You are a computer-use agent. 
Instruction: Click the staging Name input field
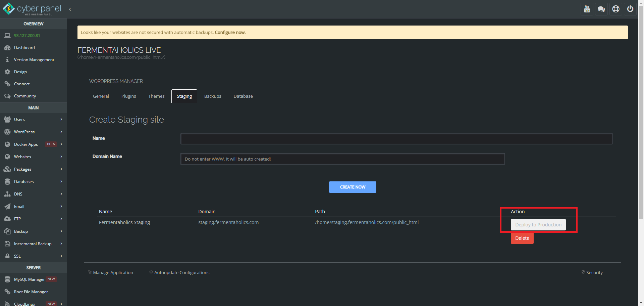click(x=396, y=139)
